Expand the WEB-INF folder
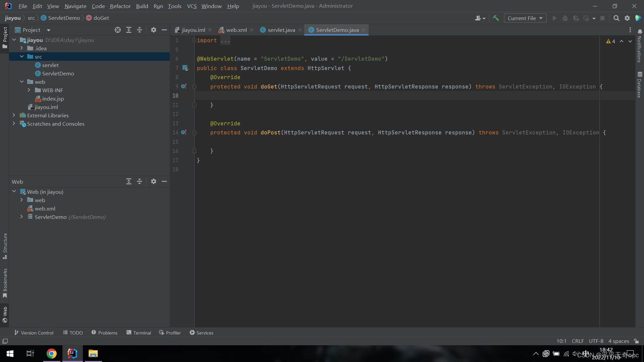Image resolution: width=644 pixels, height=362 pixels. point(29,90)
